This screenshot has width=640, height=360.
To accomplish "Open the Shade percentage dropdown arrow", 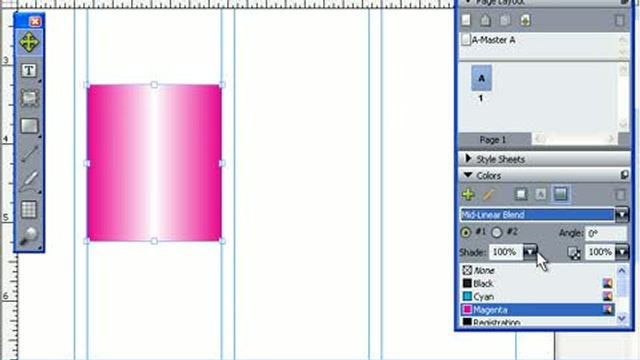I will [529, 252].
